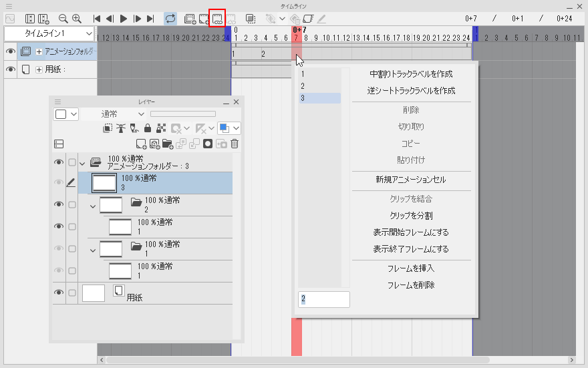Image resolution: width=588 pixels, height=368 pixels.
Task: Choose 表示開始フレームにする
Action: pyautogui.click(x=411, y=232)
